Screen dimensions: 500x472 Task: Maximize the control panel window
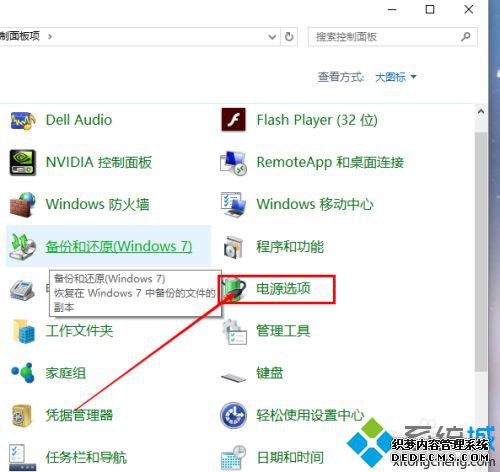[x=430, y=9]
